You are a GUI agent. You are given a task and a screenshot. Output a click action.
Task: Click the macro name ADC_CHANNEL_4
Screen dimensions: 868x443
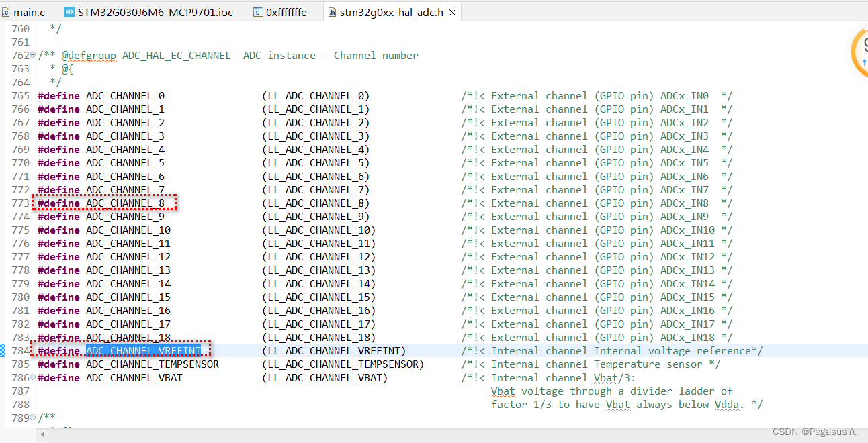(125, 149)
